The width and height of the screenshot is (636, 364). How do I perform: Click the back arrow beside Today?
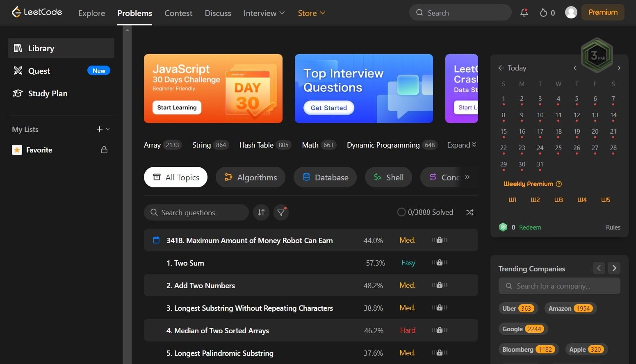501,68
